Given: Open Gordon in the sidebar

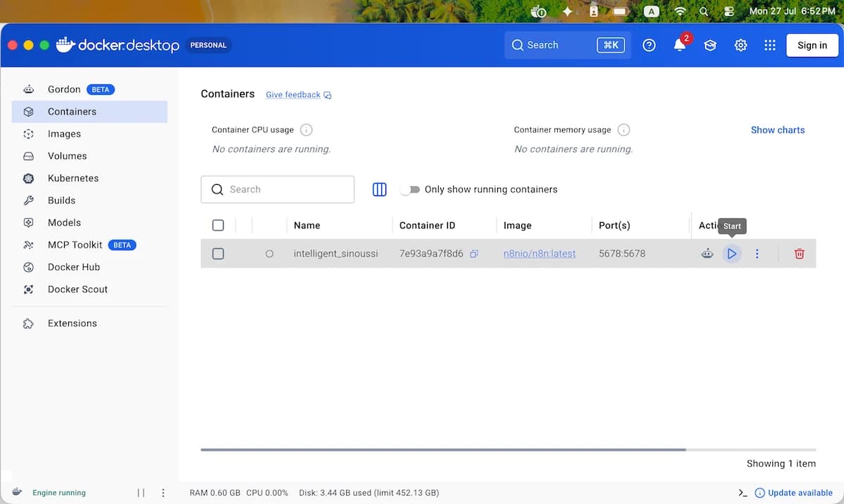Looking at the screenshot, I should tap(89, 89).
